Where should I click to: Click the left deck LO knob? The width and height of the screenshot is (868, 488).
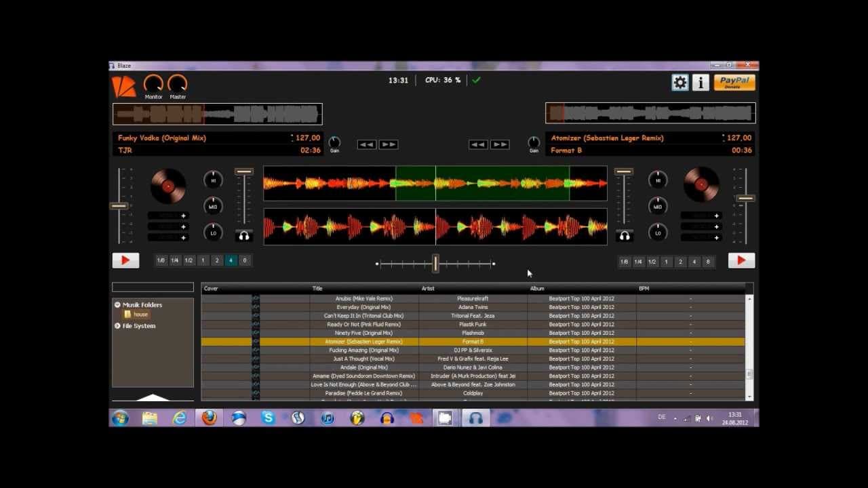(x=213, y=232)
